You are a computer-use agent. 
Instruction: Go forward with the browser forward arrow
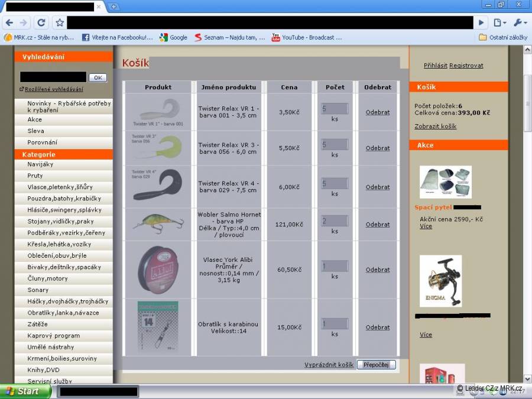pos(24,22)
